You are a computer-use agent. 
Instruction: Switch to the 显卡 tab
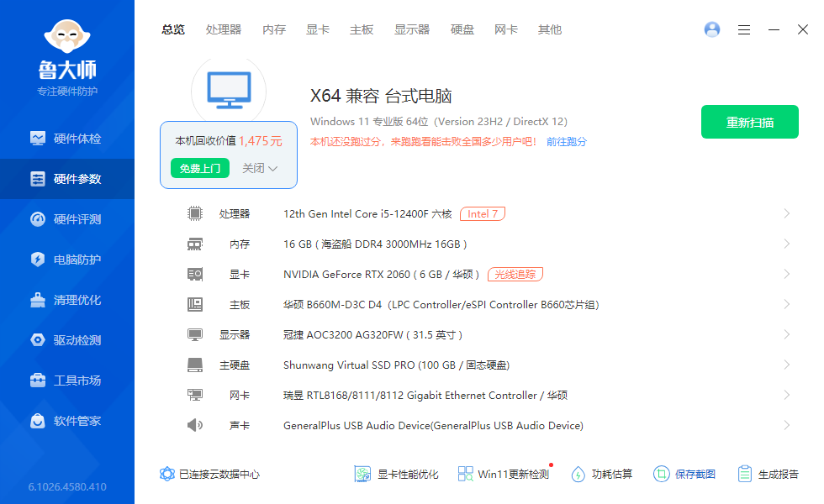pyautogui.click(x=318, y=29)
